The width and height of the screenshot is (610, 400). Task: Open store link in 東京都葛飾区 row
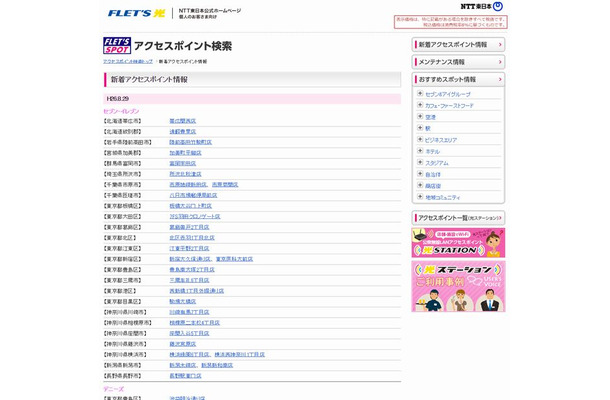click(x=189, y=227)
